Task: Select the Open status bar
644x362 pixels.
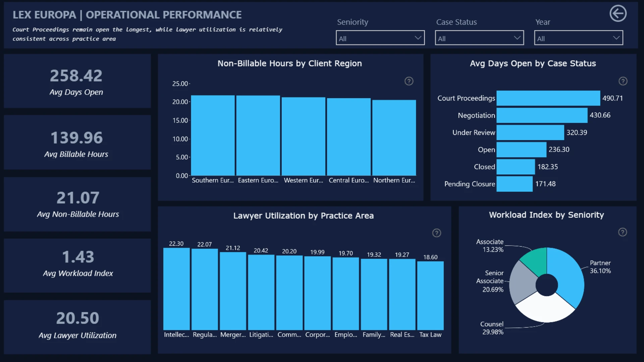Action: tap(522, 149)
